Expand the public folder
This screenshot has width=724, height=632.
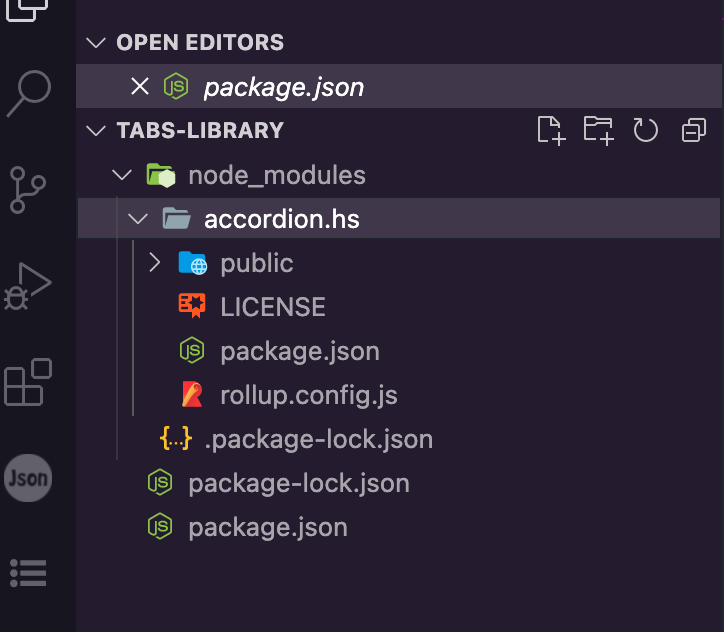pyautogui.click(x=154, y=263)
